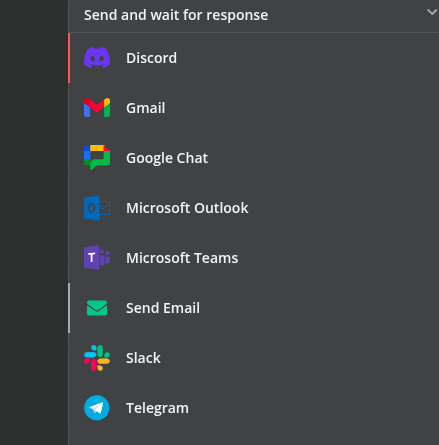Collapse the Send and wait for response header

[x=254, y=15]
